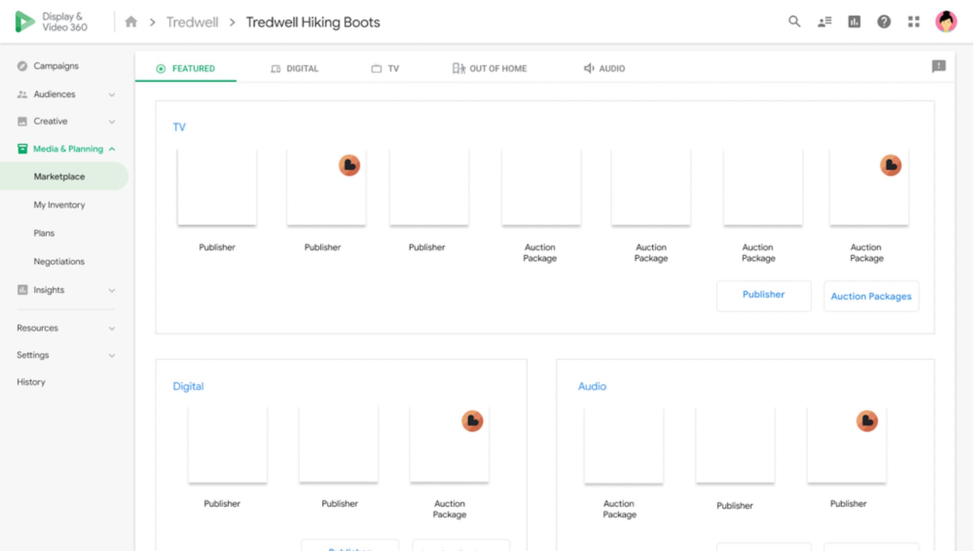Viewport: 980px width, 551px height.
Task: Switch to the Digital tab
Action: tap(295, 68)
